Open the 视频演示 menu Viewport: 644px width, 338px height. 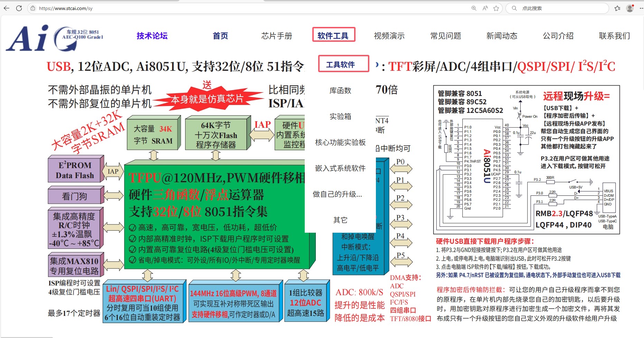[x=389, y=36]
